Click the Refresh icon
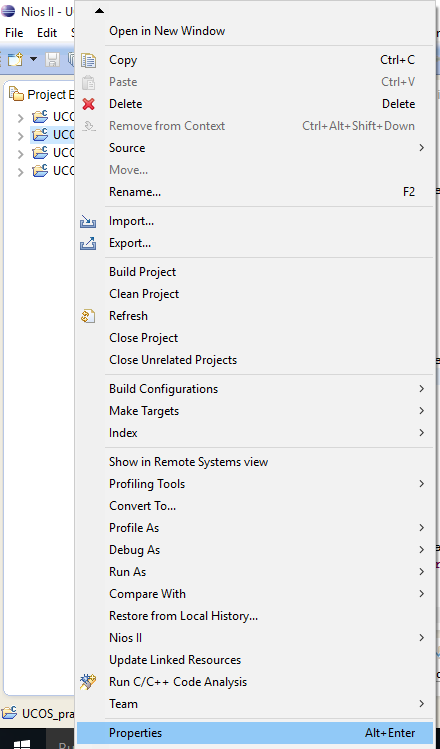Screen dimensions: 440x749 88,316
